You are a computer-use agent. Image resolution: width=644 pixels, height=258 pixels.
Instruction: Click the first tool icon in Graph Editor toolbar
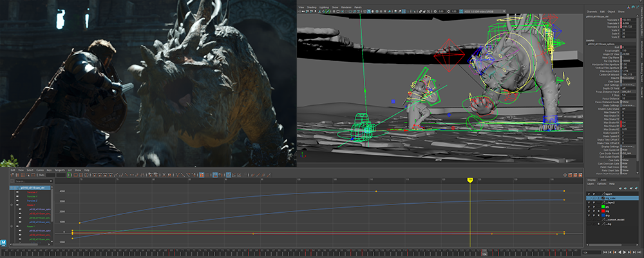click(12, 175)
